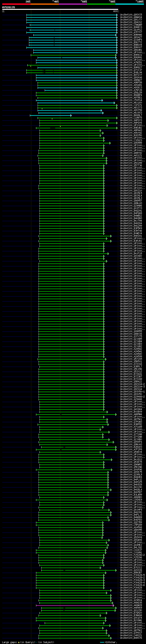Select hit label UniRef100_B9G7T2
The width and height of the screenshot is (146, 644).
[131, 42]
